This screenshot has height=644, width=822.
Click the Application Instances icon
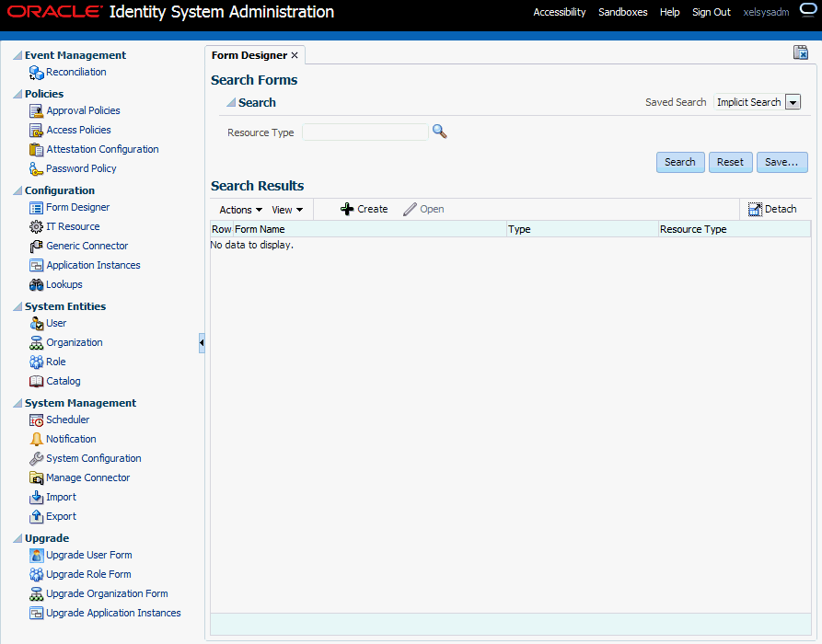[36, 265]
